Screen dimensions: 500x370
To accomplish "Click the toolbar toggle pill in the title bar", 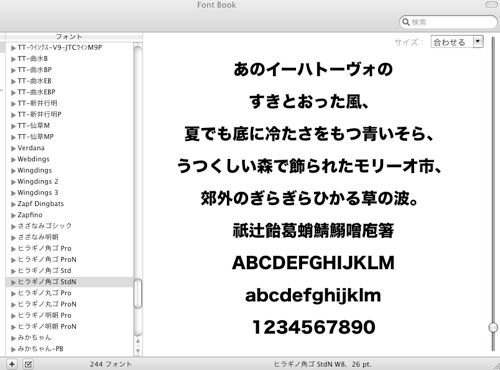I will [491, 5].
